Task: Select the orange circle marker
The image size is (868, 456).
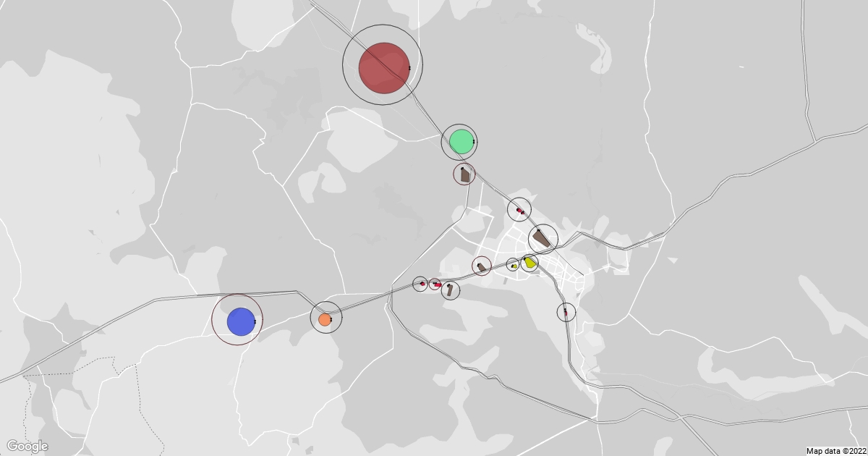Action: pos(325,319)
